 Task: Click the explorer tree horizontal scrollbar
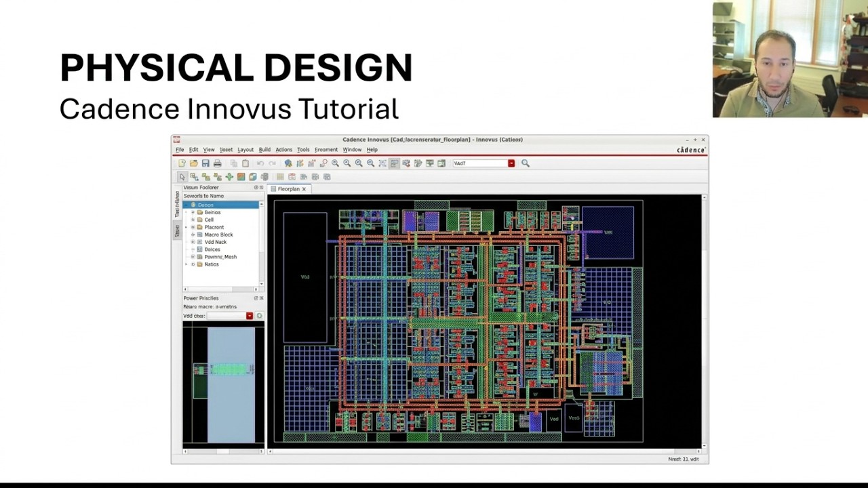pyautogui.click(x=220, y=289)
